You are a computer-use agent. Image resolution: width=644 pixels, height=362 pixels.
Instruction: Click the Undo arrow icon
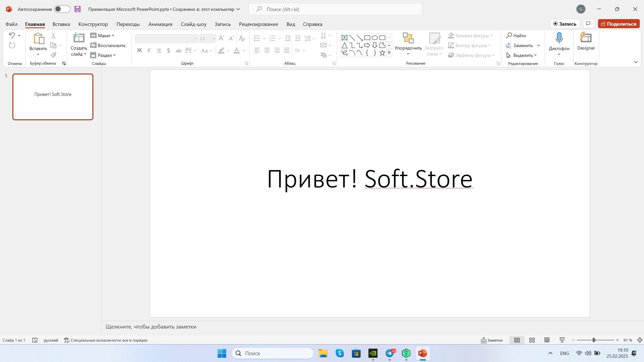12,35
